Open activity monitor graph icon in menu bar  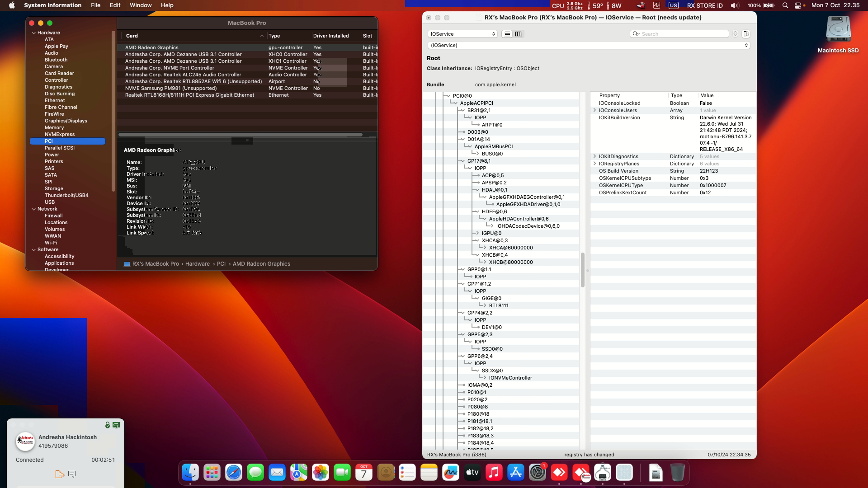(x=656, y=5)
